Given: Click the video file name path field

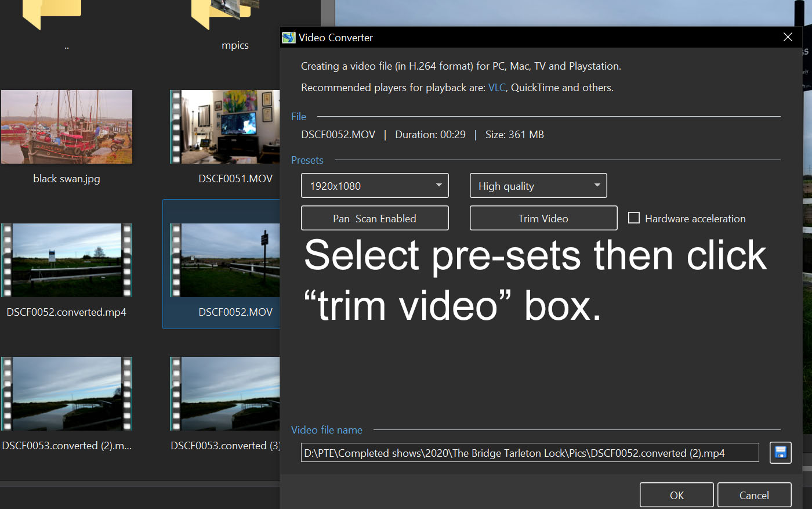Looking at the screenshot, I should click(529, 453).
